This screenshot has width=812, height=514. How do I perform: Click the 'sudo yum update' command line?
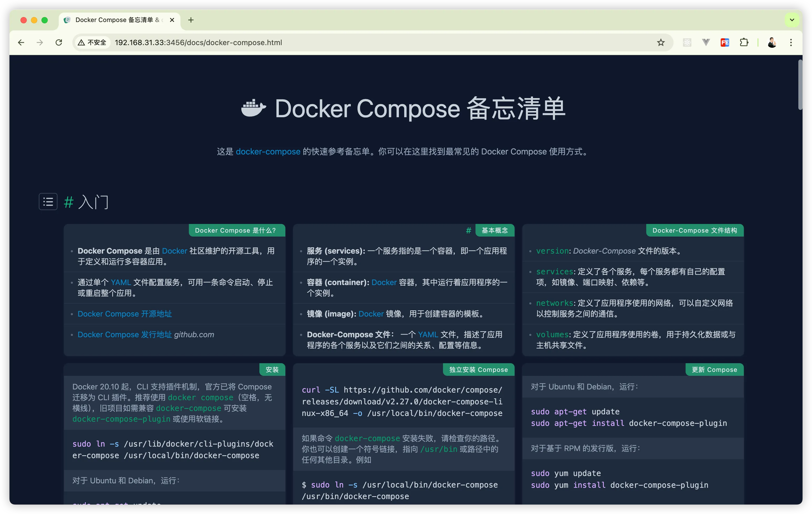coord(566,473)
